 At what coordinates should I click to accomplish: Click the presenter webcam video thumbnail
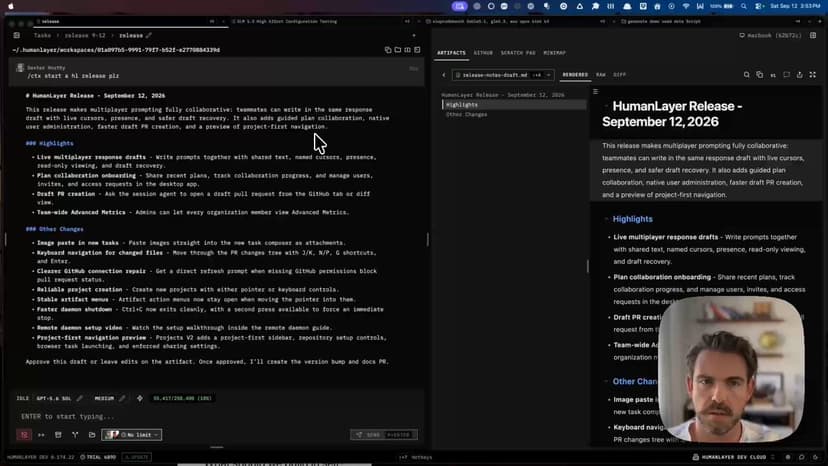click(x=731, y=368)
